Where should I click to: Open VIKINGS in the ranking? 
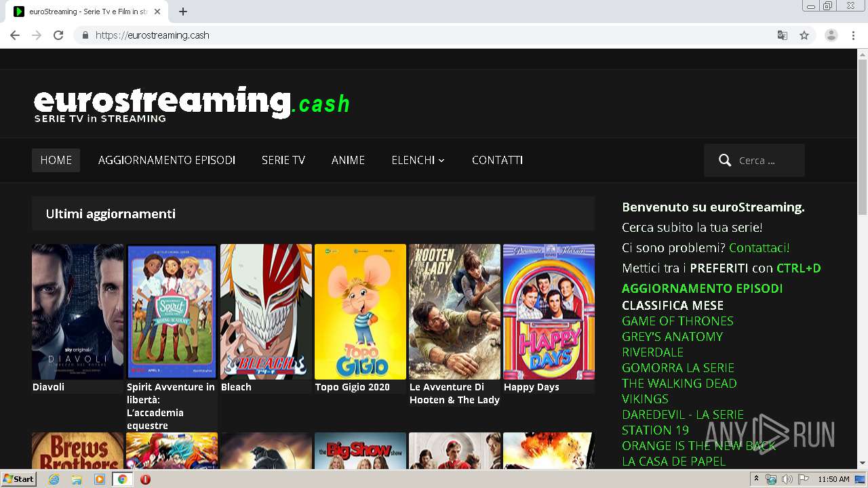[x=645, y=399]
